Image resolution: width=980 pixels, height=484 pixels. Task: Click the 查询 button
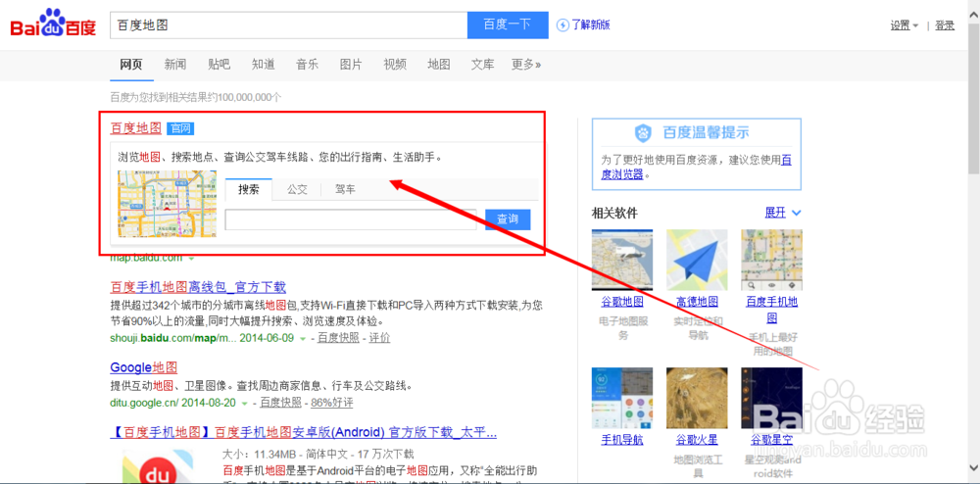[x=508, y=219]
